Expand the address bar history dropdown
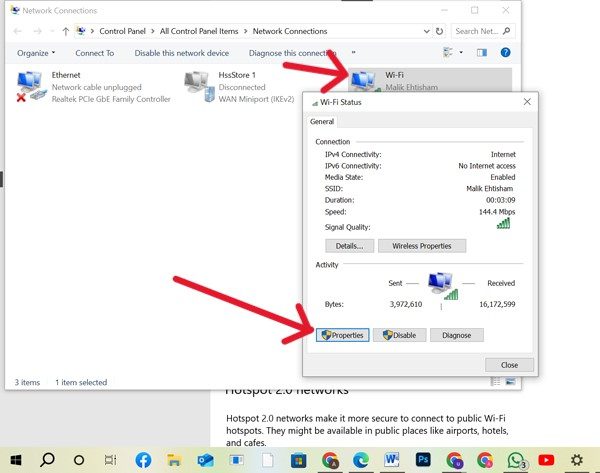This screenshot has width=600, height=473. (x=426, y=31)
